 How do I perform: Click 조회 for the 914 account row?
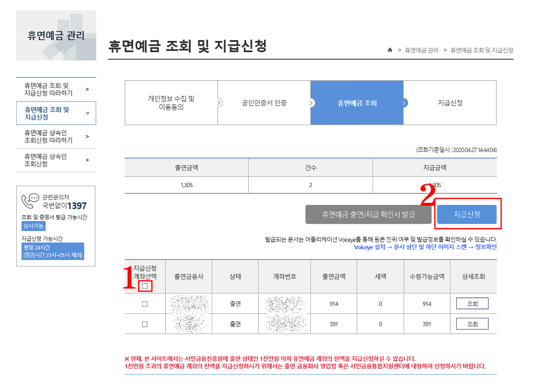click(472, 303)
